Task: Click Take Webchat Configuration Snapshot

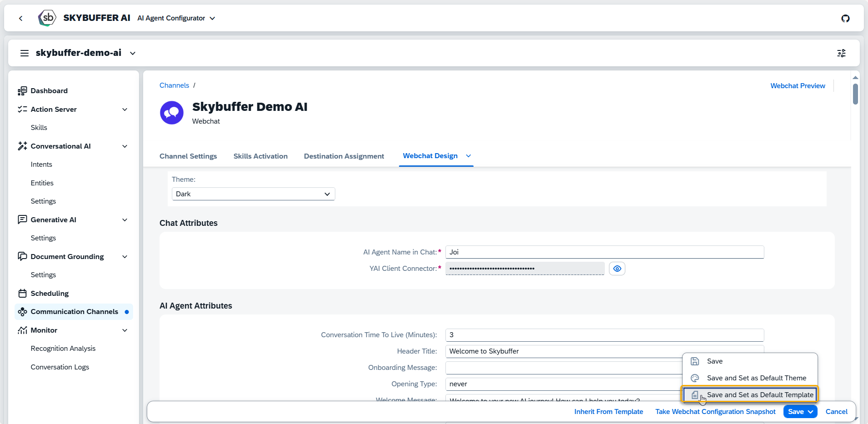Action: coord(715,412)
